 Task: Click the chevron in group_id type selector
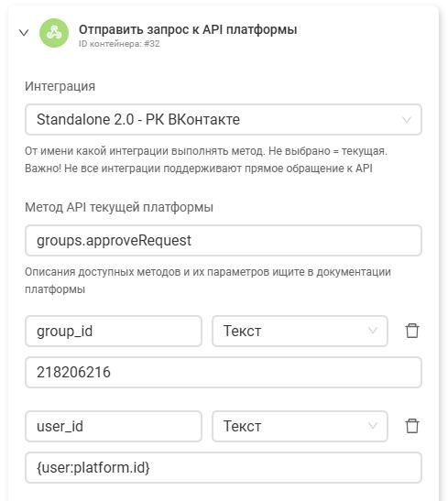tap(373, 331)
